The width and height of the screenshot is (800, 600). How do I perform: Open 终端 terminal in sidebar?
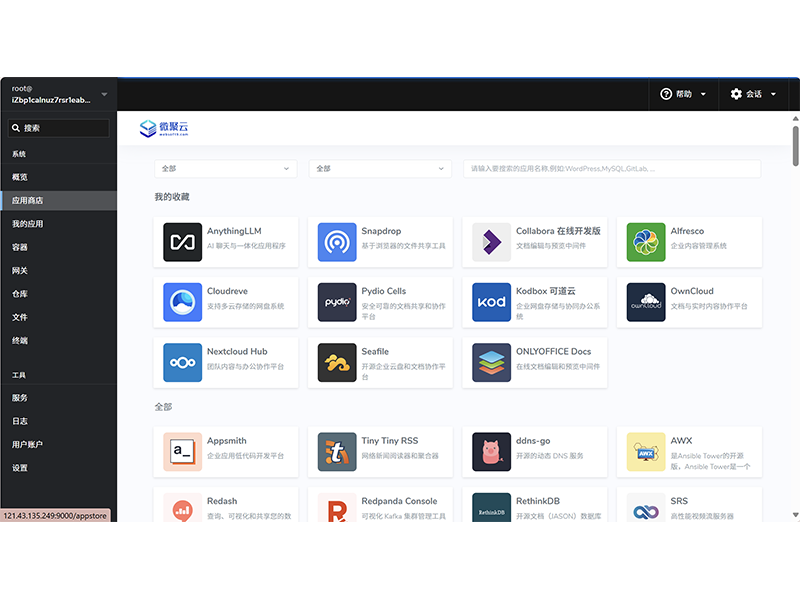(59, 341)
